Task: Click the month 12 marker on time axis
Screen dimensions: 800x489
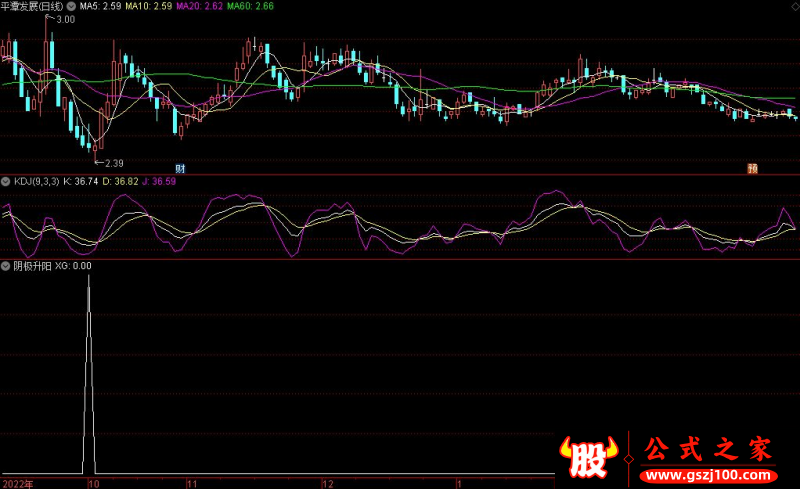Action: tap(326, 483)
